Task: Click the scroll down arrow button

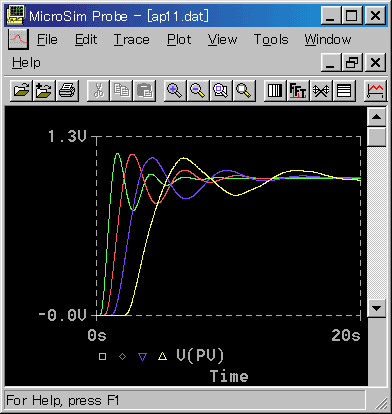Action: [x=376, y=308]
